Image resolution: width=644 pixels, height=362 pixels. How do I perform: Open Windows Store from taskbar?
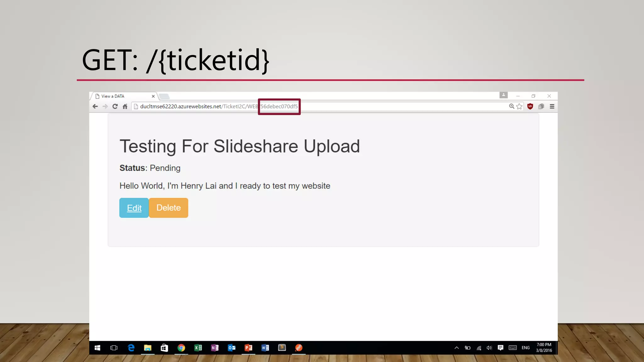(x=164, y=348)
